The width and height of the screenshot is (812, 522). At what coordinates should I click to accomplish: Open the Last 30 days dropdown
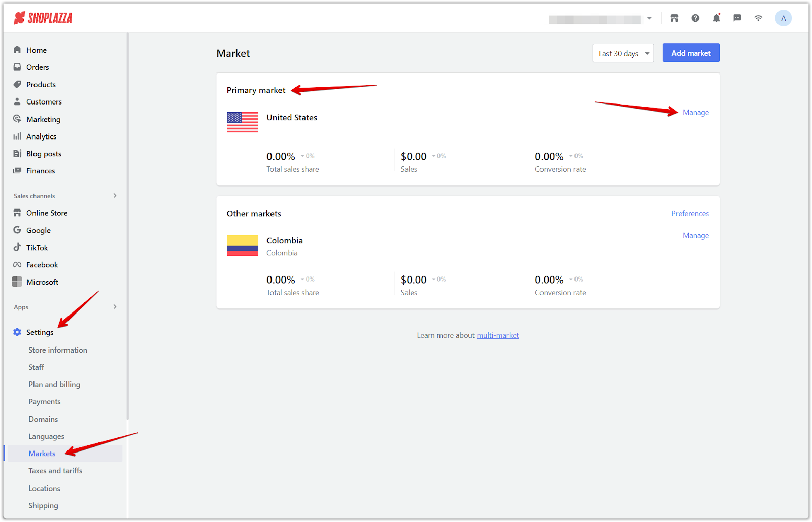[x=623, y=53]
